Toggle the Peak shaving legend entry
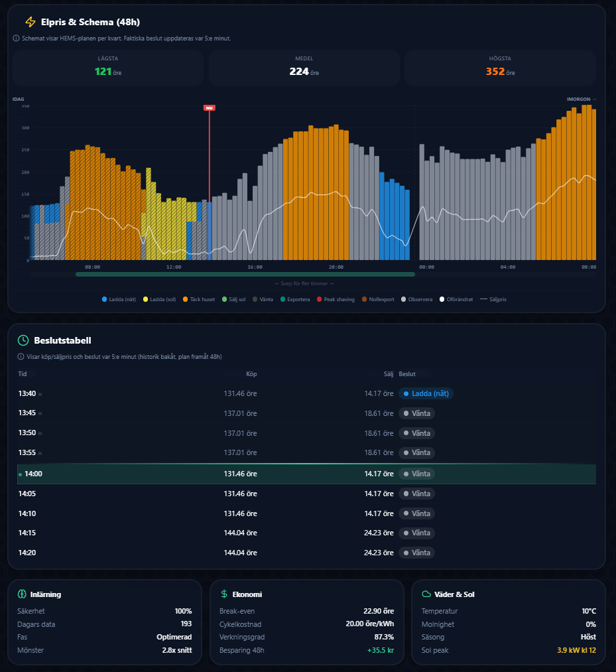The image size is (616, 672). coord(336,299)
